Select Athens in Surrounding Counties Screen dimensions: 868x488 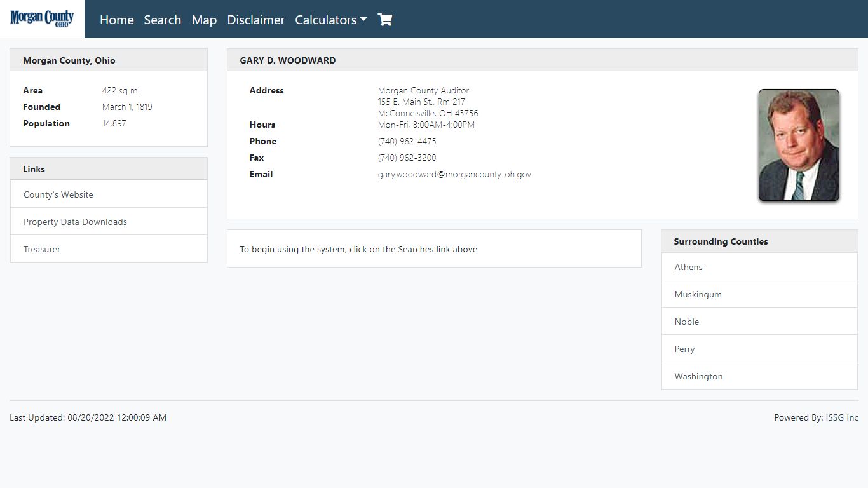click(759, 267)
